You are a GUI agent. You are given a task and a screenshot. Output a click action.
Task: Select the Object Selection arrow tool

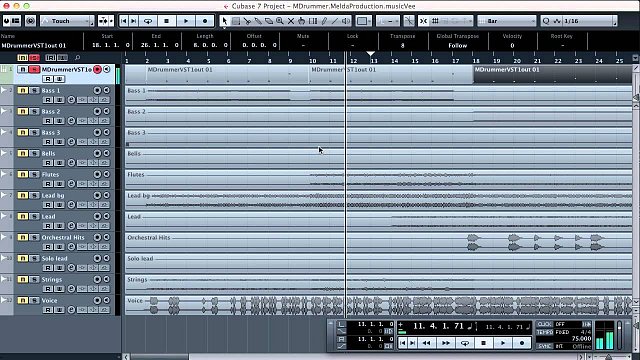point(224,21)
